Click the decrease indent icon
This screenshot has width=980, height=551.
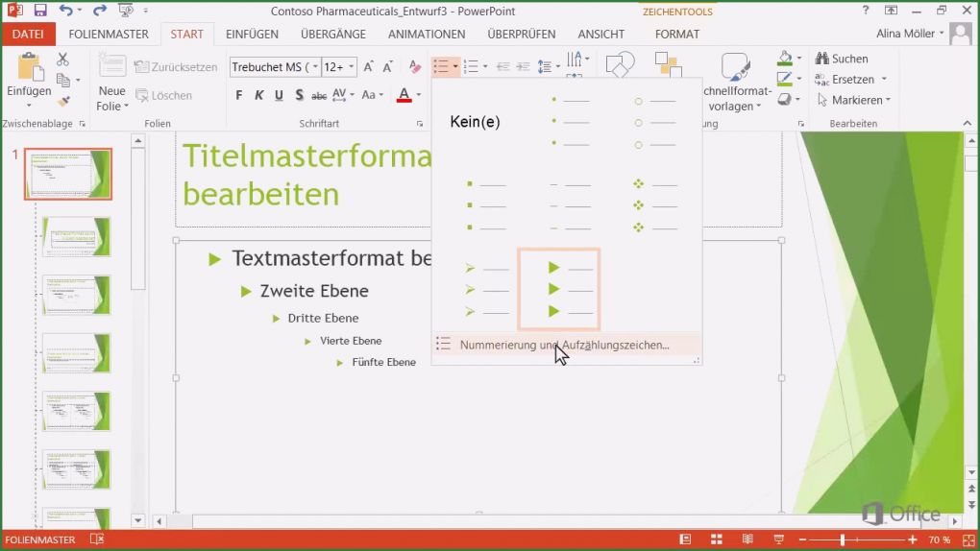pyautogui.click(x=502, y=67)
